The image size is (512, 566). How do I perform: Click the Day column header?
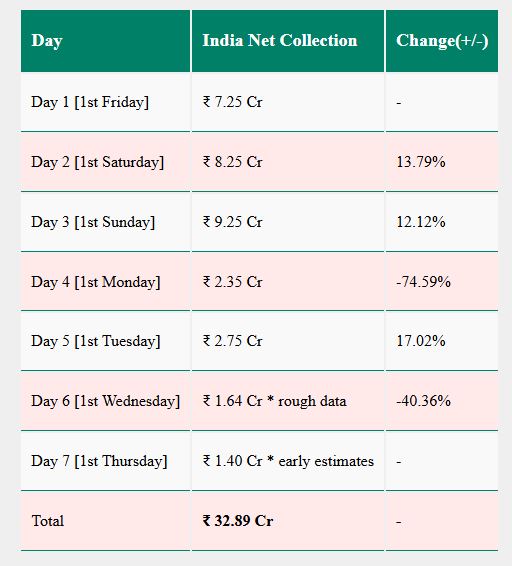105,41
